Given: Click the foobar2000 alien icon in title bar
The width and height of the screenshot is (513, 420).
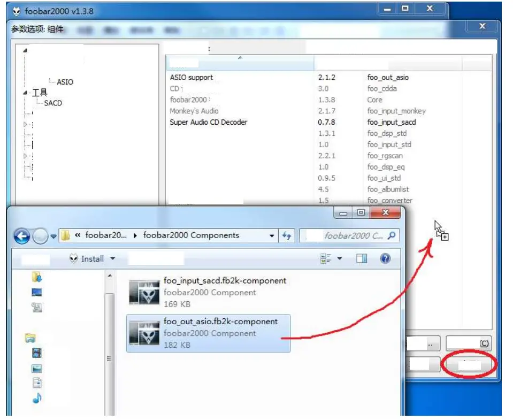Looking at the screenshot, I should (x=17, y=11).
